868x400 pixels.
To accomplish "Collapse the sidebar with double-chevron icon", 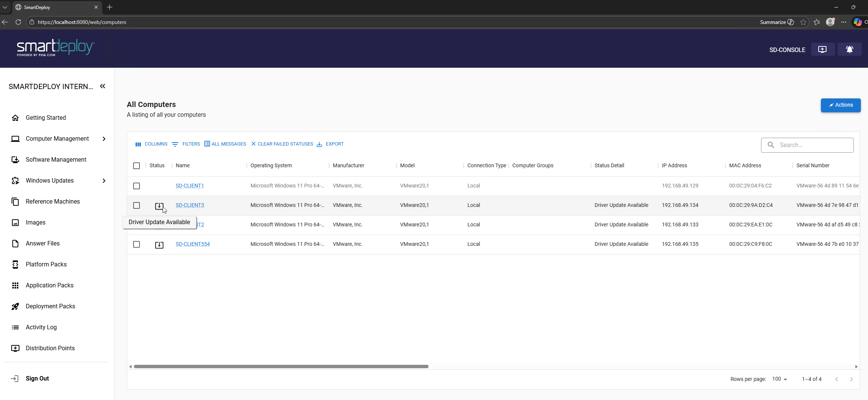I will (x=102, y=86).
